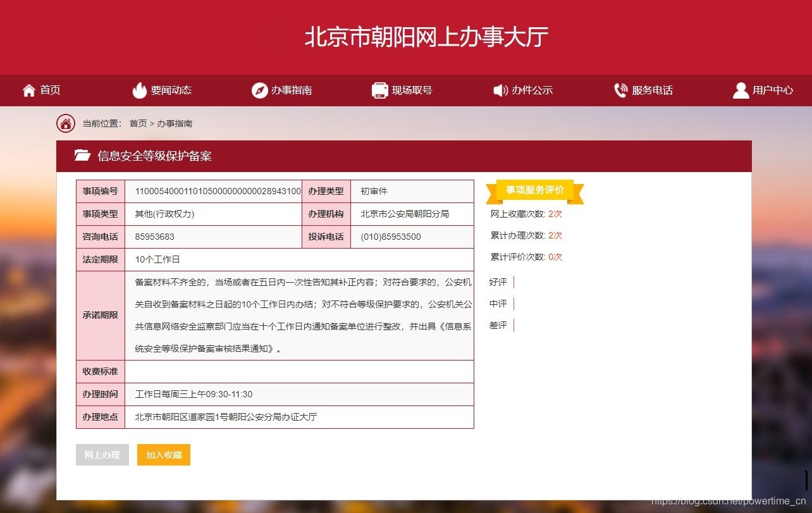Click the 信息安全等级保护备案 section heading
This screenshot has width=812, height=513.
154,156
